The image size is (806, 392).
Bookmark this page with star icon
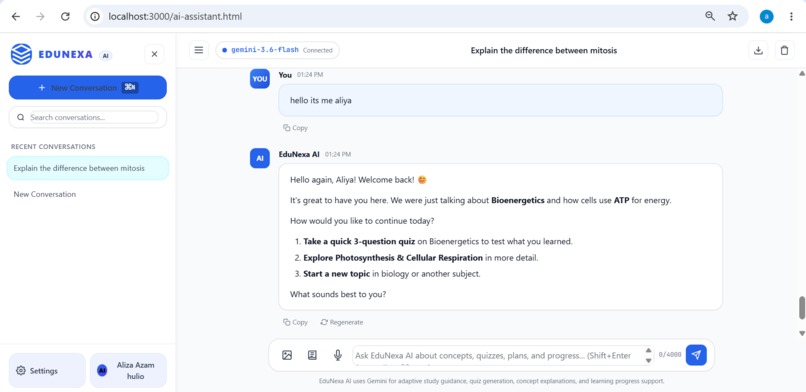732,16
